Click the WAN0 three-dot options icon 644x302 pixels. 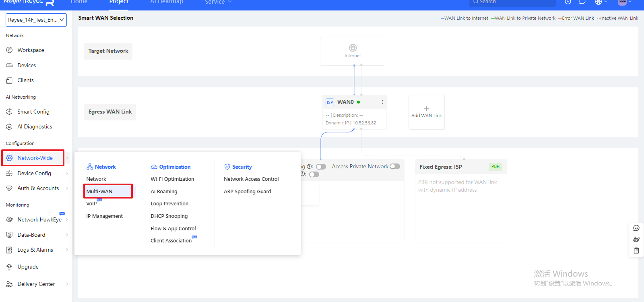(x=382, y=102)
